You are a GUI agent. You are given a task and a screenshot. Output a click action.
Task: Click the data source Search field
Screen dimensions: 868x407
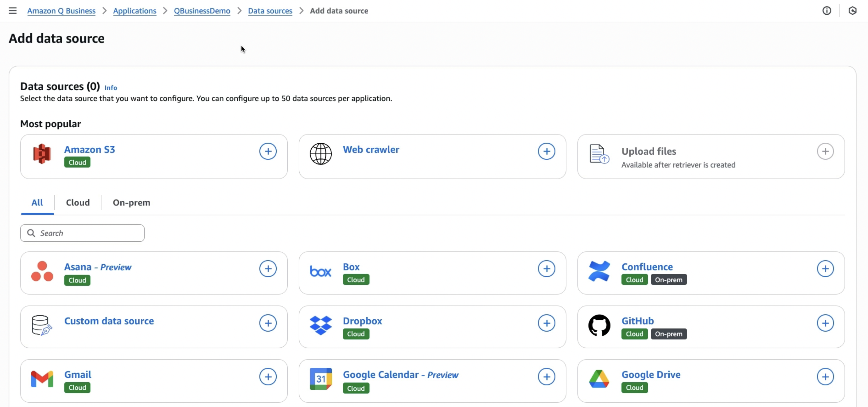click(x=88, y=233)
